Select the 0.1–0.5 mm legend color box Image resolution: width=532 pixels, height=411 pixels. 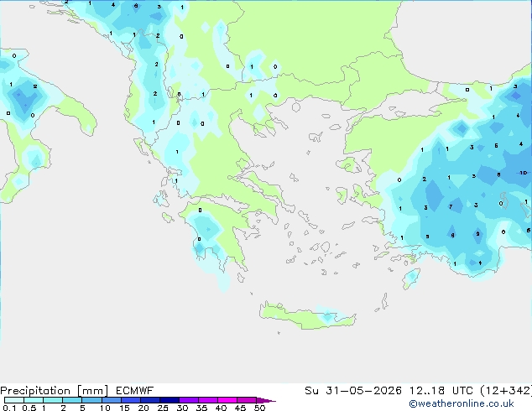click(14, 400)
